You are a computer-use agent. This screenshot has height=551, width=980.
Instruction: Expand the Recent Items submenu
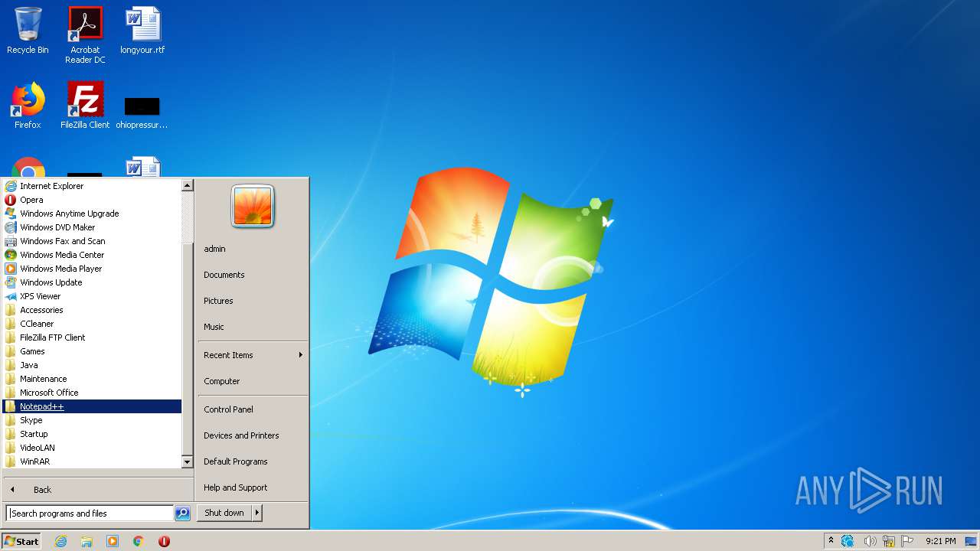253,355
